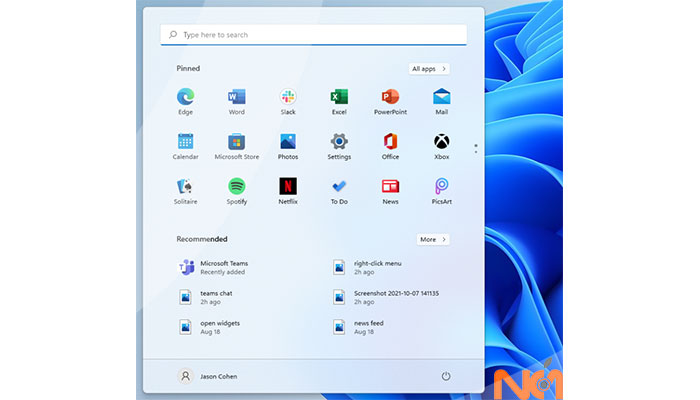700x400 pixels.
Task: Click the All apps button
Action: [x=429, y=69]
